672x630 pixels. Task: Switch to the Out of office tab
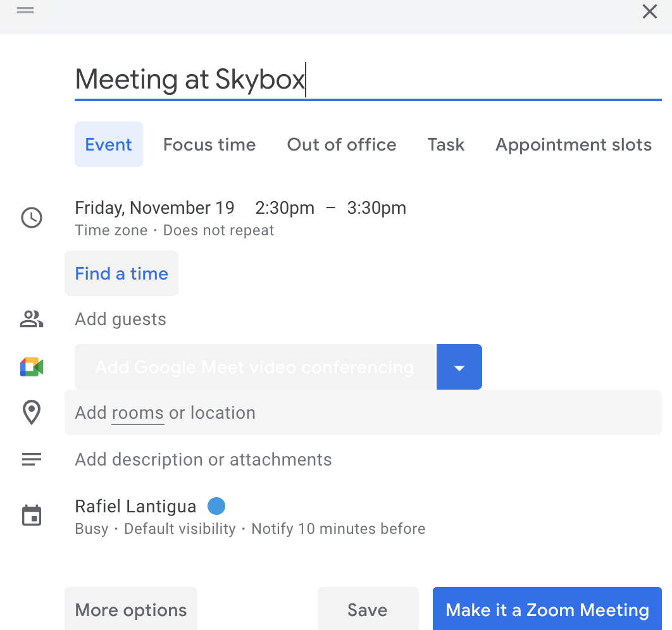342,144
